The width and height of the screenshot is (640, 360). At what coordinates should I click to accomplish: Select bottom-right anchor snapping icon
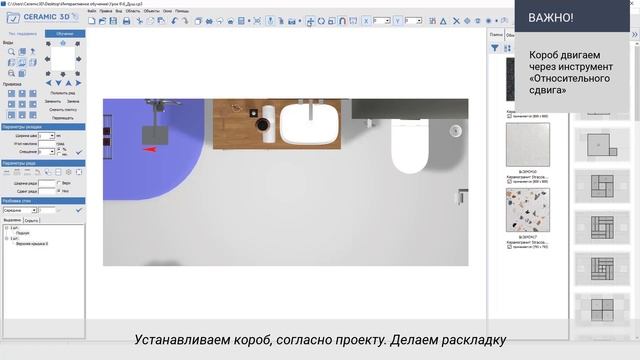pos(33,115)
